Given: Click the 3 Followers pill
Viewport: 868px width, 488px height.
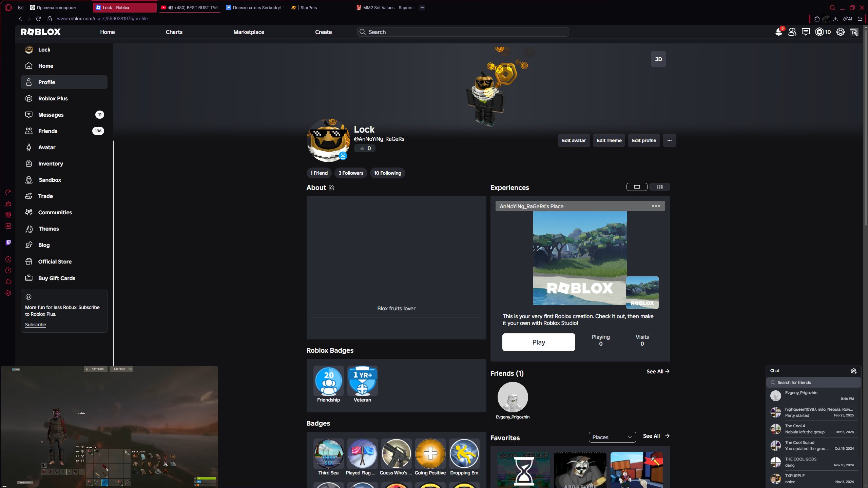Looking at the screenshot, I should pos(351,173).
